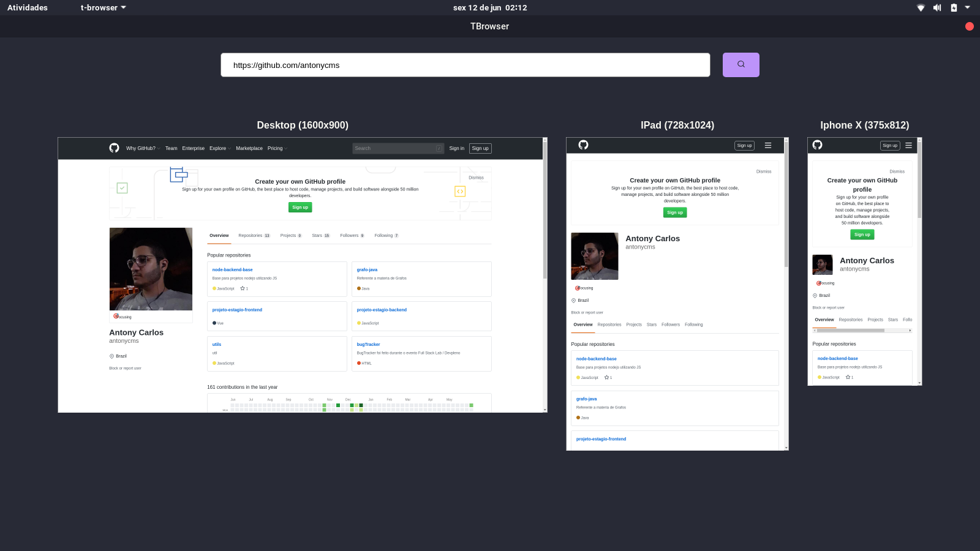Screen dimensions: 980x551
Task: Click green Sign up button in Desktop banner
Action: [300, 207]
